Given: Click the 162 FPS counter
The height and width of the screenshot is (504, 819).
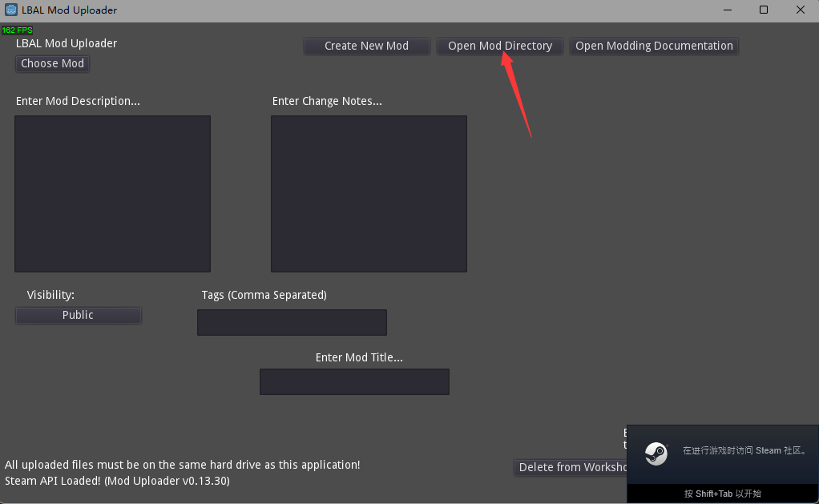Looking at the screenshot, I should 18,30.
